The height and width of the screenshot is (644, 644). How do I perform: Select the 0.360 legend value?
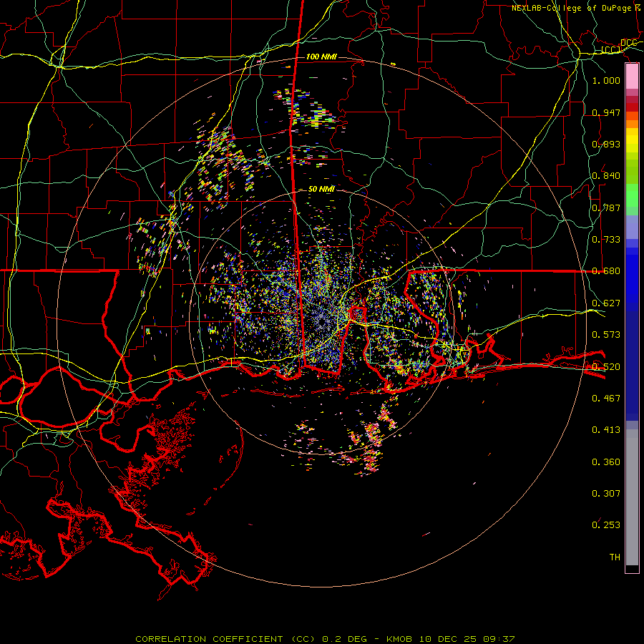[x=606, y=462]
